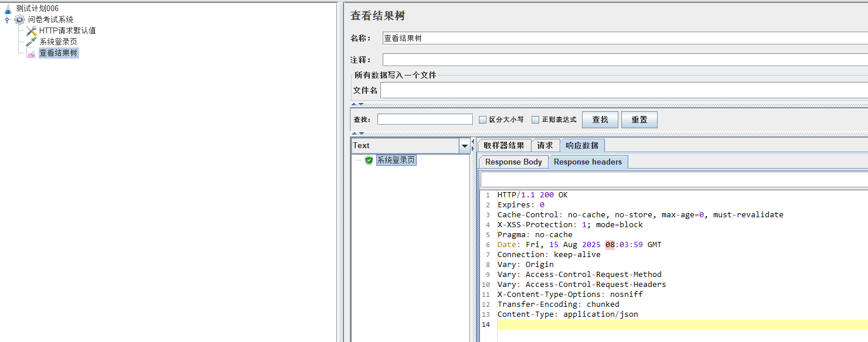This screenshot has height=342, width=868.
Task: Select the 响应数据 tab
Action: pos(582,145)
